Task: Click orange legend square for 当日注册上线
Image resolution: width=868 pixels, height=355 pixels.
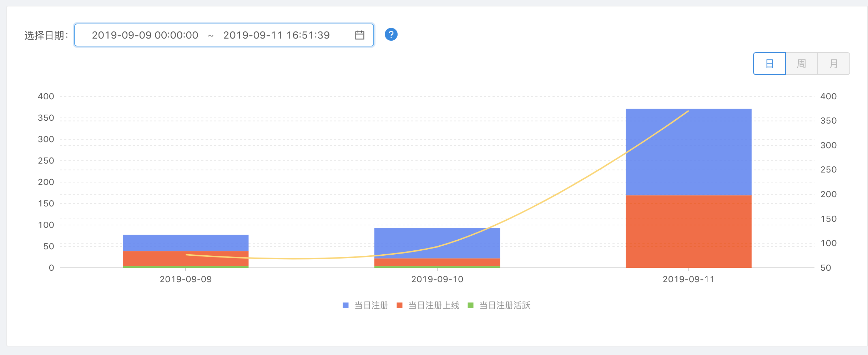Action: [x=399, y=305]
